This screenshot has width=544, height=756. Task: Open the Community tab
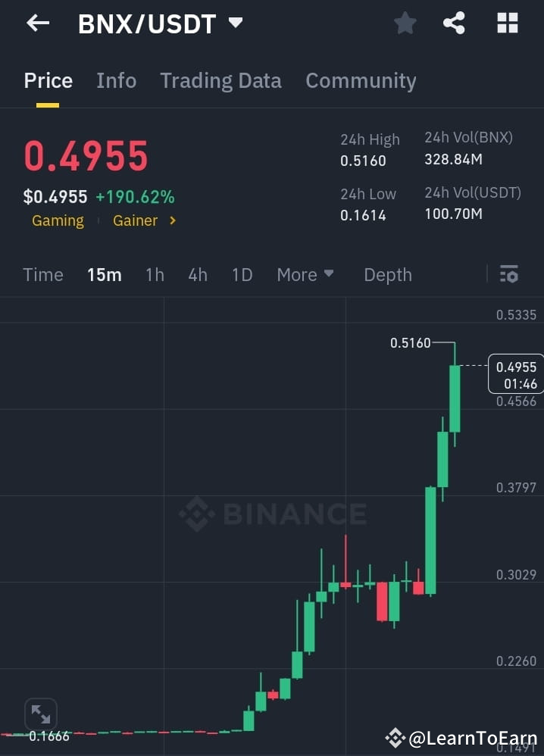click(361, 80)
